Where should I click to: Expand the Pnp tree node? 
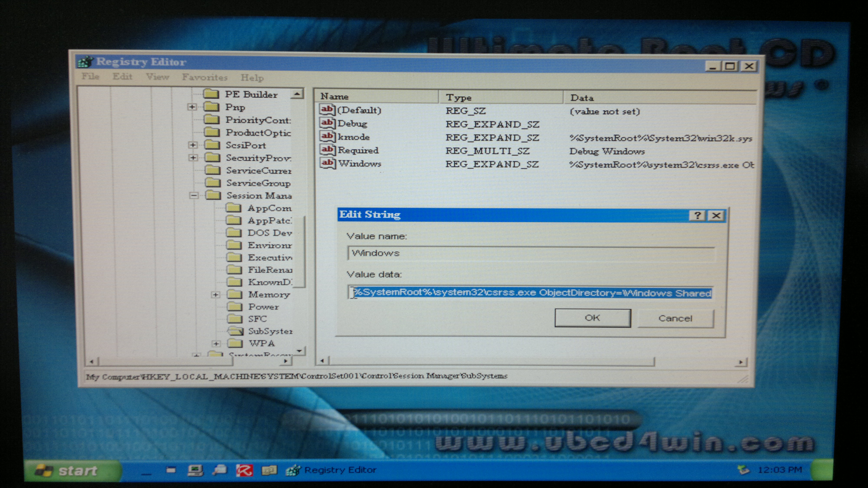[192, 107]
